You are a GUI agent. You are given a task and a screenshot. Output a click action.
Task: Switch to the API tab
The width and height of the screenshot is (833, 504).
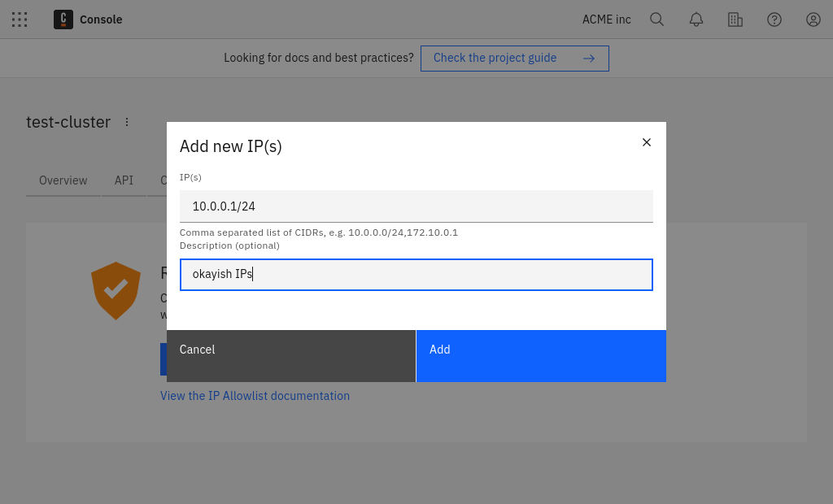[124, 180]
